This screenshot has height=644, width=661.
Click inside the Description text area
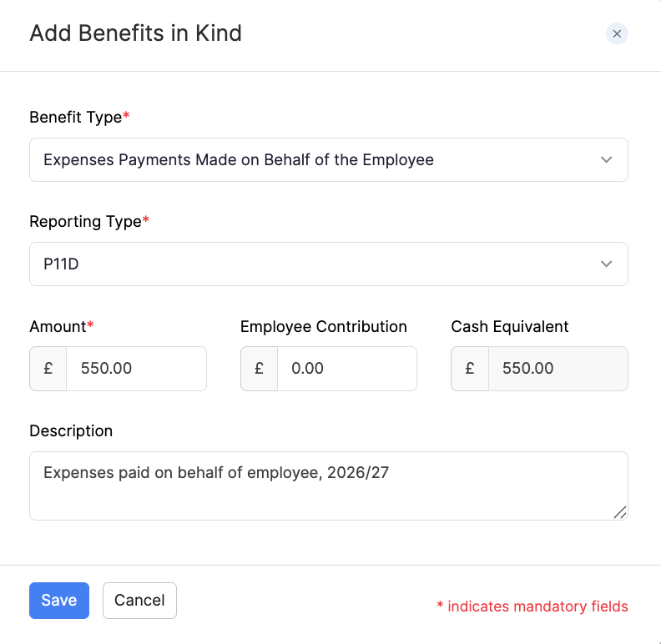[x=328, y=486]
